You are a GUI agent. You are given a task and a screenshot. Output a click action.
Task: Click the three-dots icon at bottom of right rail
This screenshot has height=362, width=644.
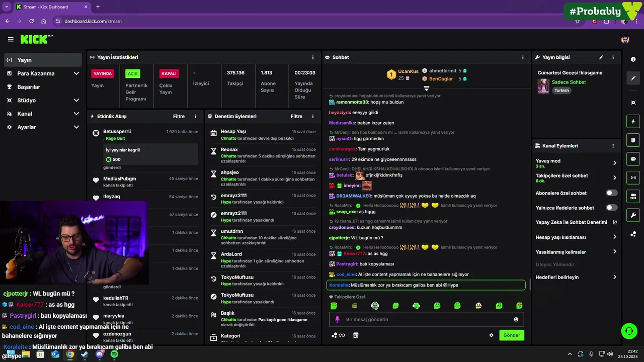point(633,234)
